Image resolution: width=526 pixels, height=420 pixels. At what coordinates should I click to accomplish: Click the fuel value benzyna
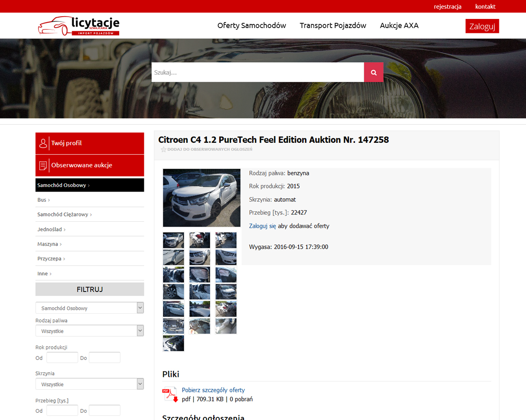coord(298,173)
